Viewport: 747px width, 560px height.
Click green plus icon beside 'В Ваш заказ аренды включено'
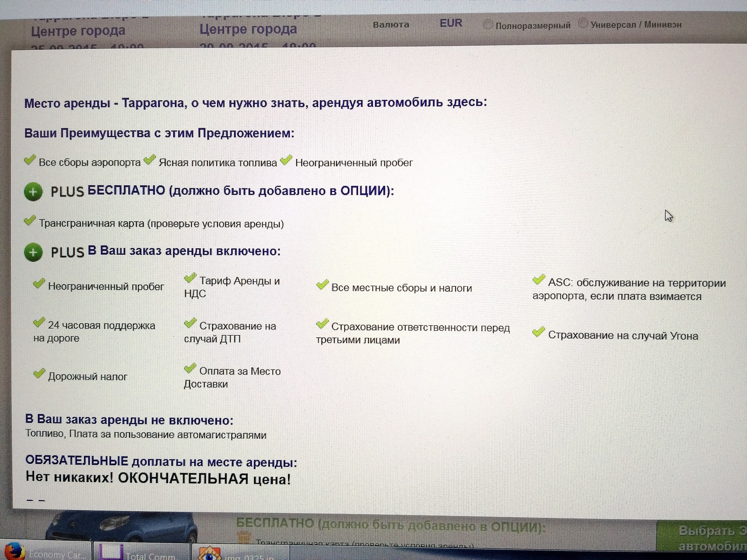[33, 252]
